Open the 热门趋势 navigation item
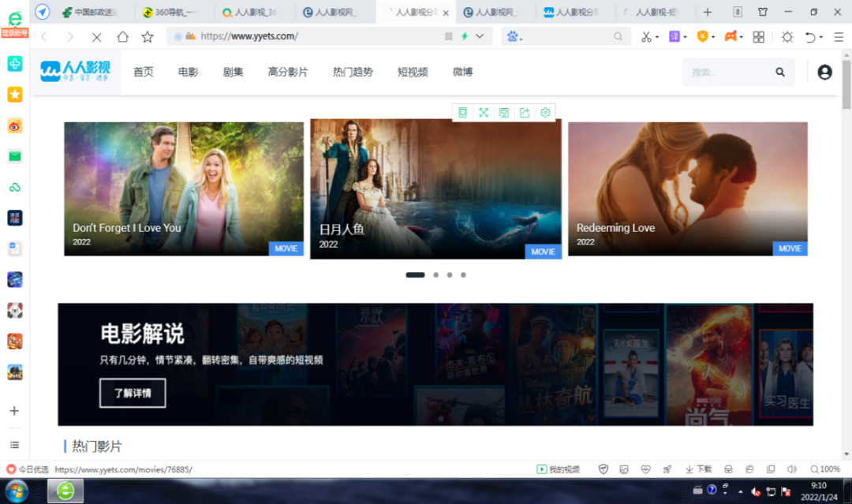This screenshot has height=504, width=852. (x=353, y=72)
